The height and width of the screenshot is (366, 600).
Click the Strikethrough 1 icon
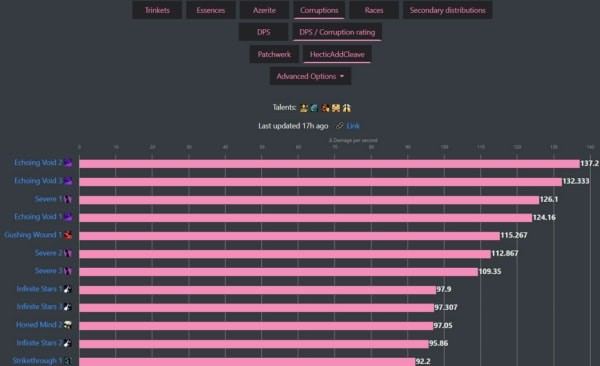68,361
